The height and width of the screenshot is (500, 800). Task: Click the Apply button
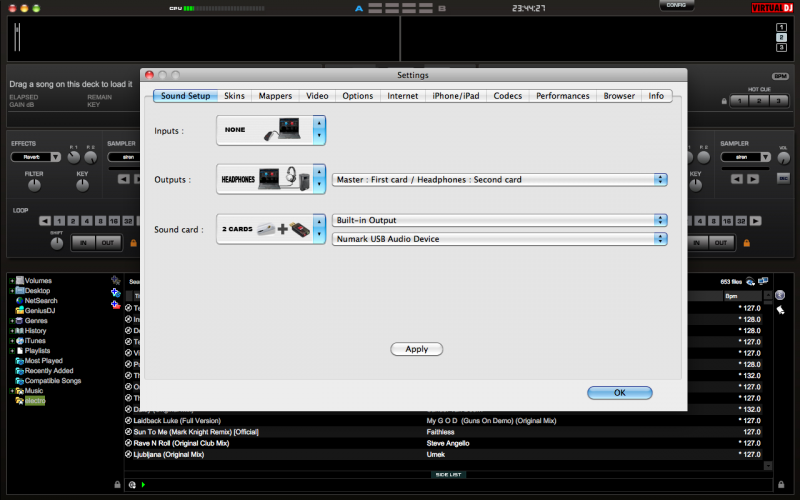(x=416, y=349)
